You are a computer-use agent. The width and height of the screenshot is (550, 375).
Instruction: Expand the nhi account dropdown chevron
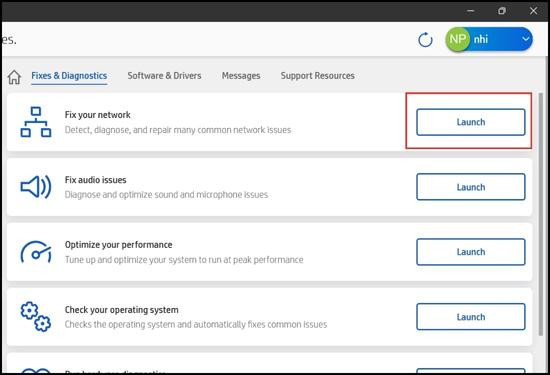tap(525, 39)
